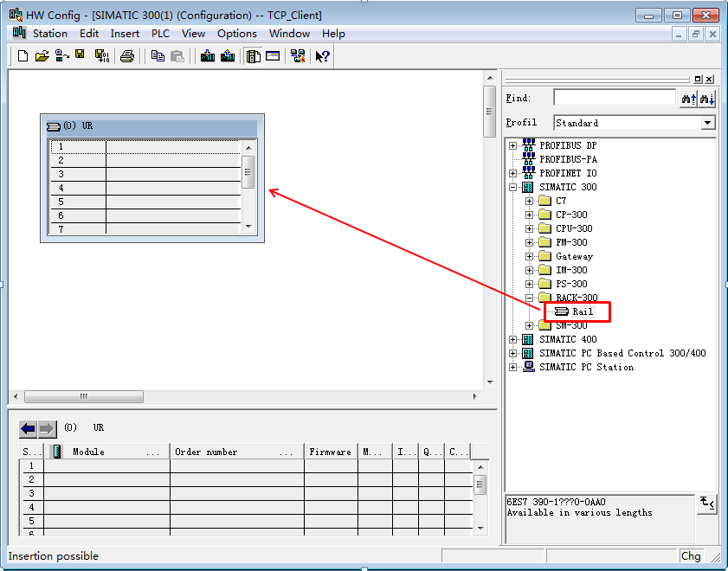Click the Print toolbar icon

[126, 56]
